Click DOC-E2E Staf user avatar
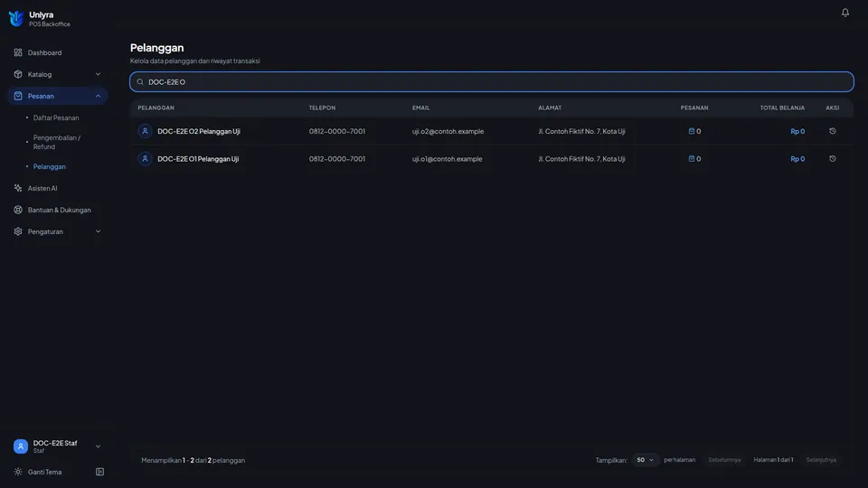 pyautogui.click(x=21, y=446)
